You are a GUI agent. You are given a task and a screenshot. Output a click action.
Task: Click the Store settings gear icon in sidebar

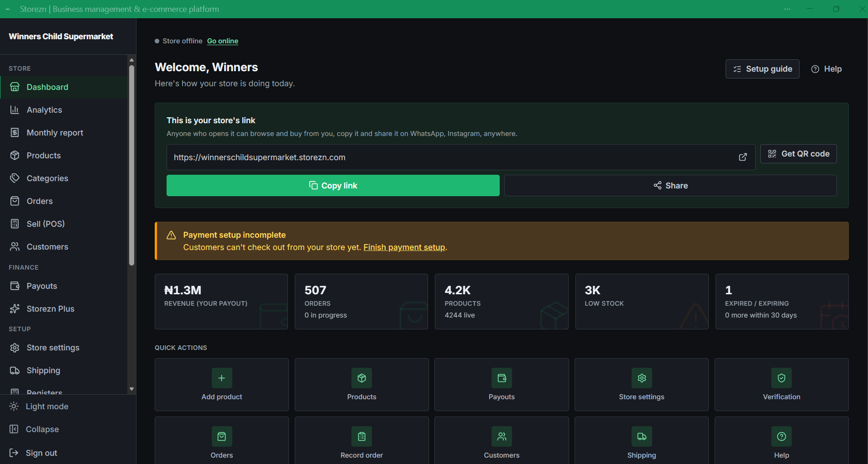tap(15, 348)
